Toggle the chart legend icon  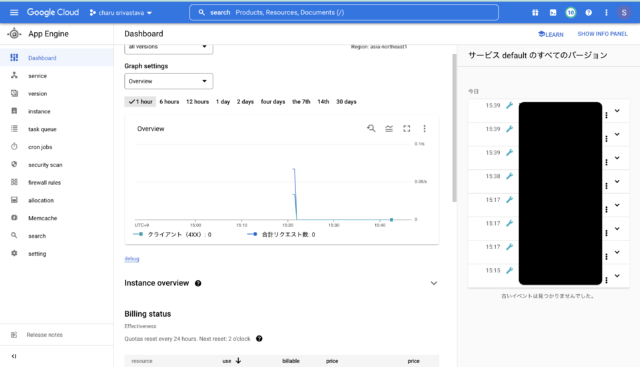pyautogui.click(x=389, y=129)
